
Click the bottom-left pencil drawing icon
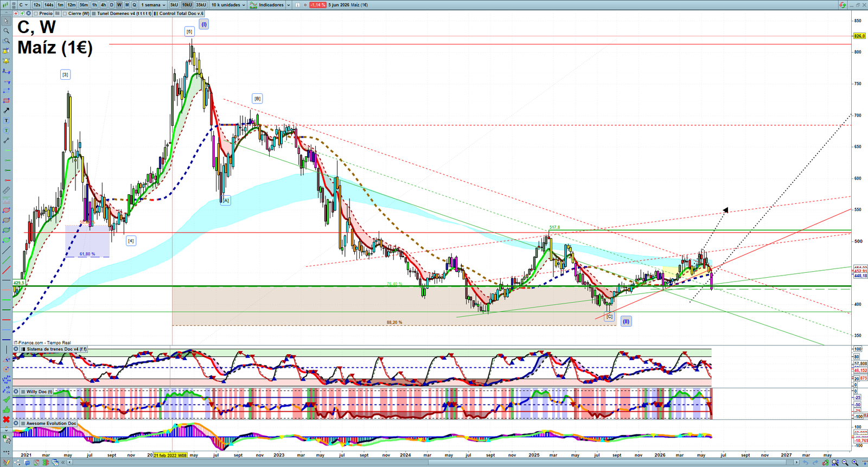[x=7, y=463]
